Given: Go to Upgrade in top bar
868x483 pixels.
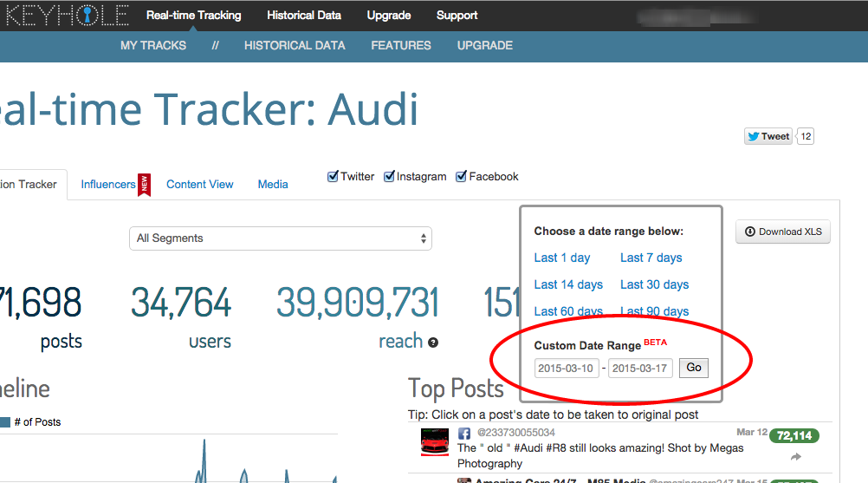Looking at the screenshot, I should (389, 16).
